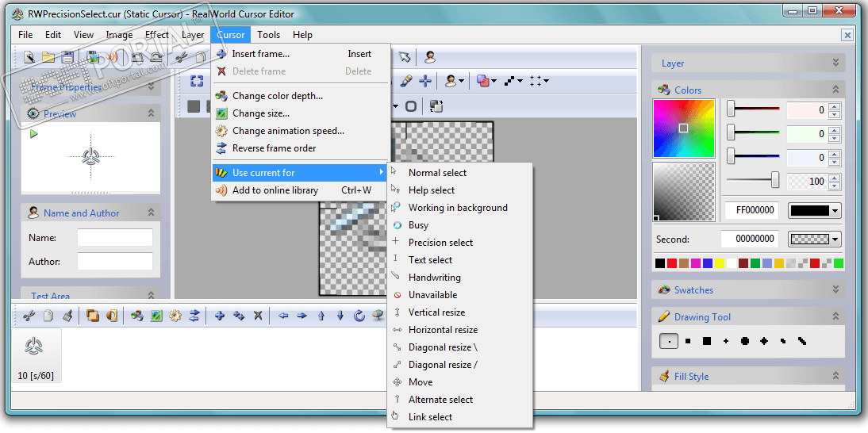Image resolution: width=868 pixels, height=433 pixels.
Task: Click the Redo icon in top toolbar
Action: [x=156, y=57]
